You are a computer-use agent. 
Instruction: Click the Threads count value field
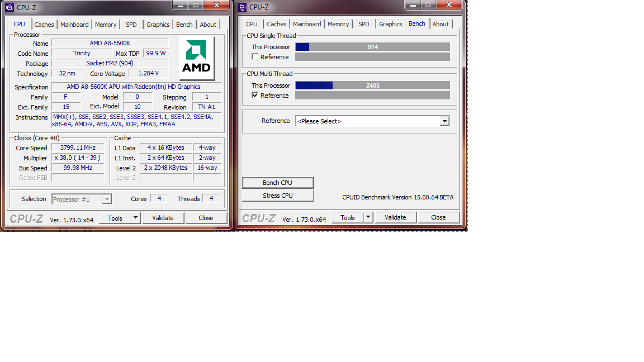(211, 199)
